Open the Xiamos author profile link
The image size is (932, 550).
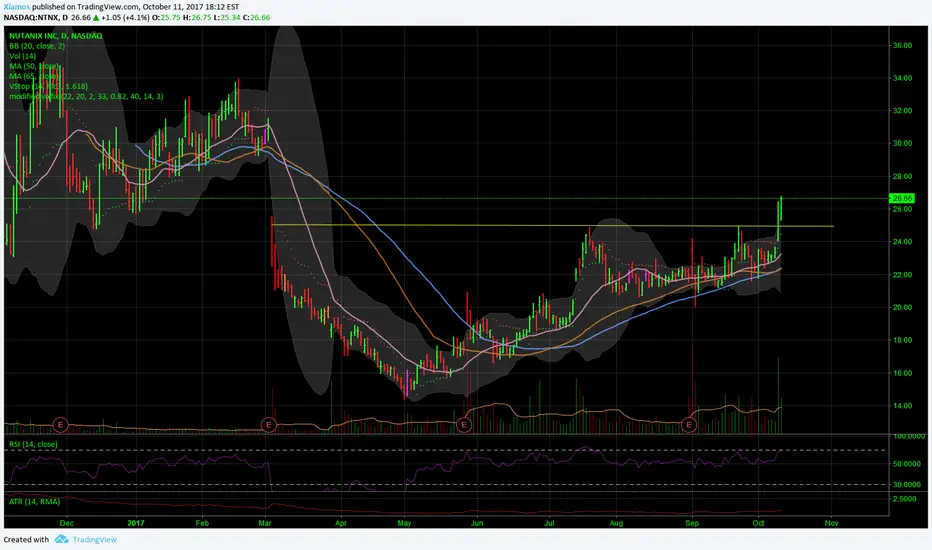point(17,7)
